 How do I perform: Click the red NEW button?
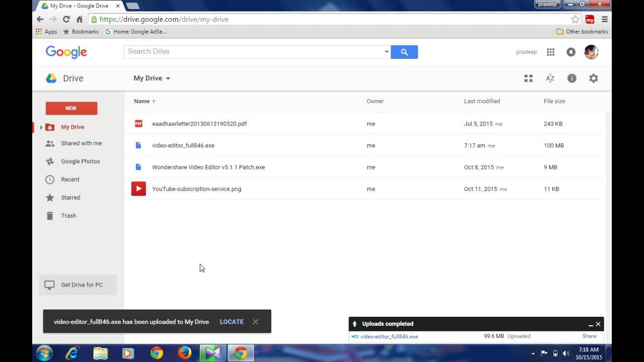tap(71, 108)
